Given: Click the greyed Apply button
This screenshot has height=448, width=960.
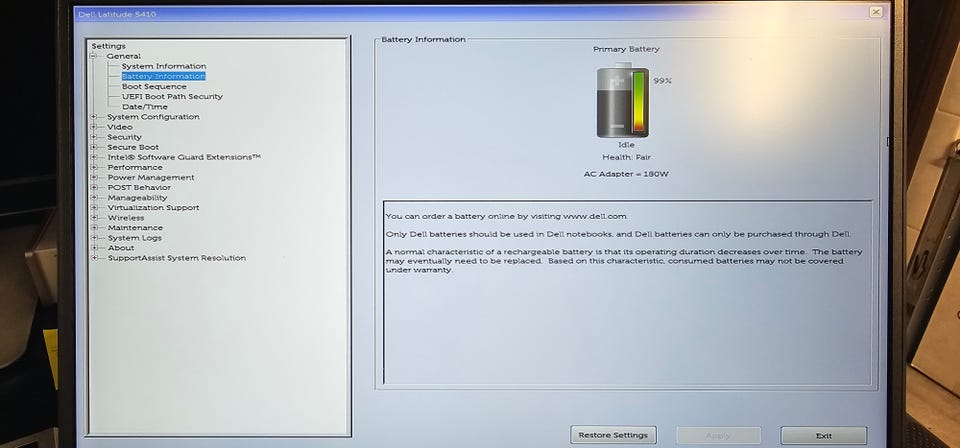Looking at the screenshot, I should click(x=718, y=436).
